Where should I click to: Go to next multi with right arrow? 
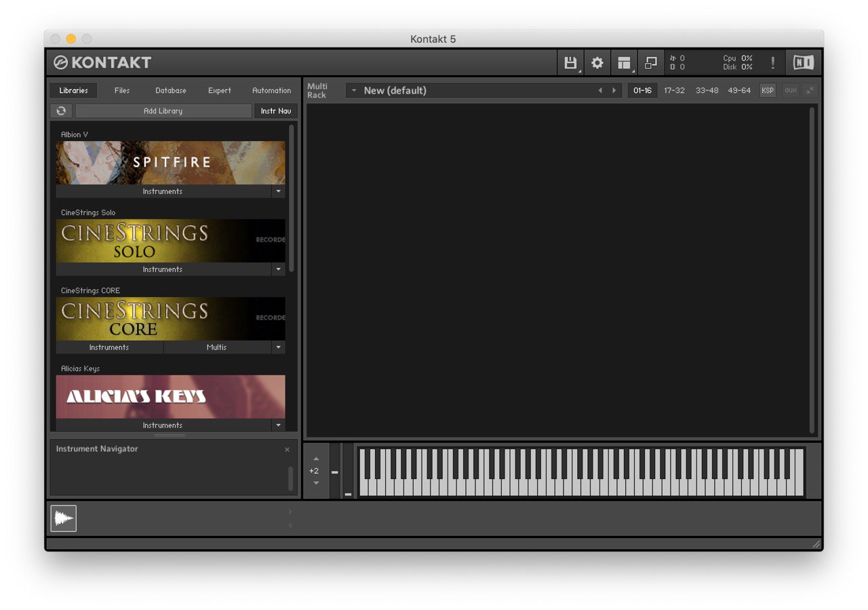click(x=614, y=90)
